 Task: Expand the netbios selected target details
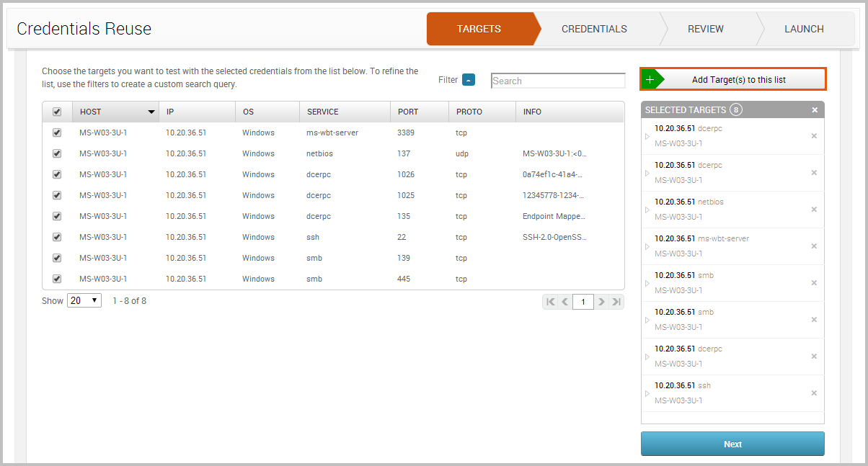(647, 210)
